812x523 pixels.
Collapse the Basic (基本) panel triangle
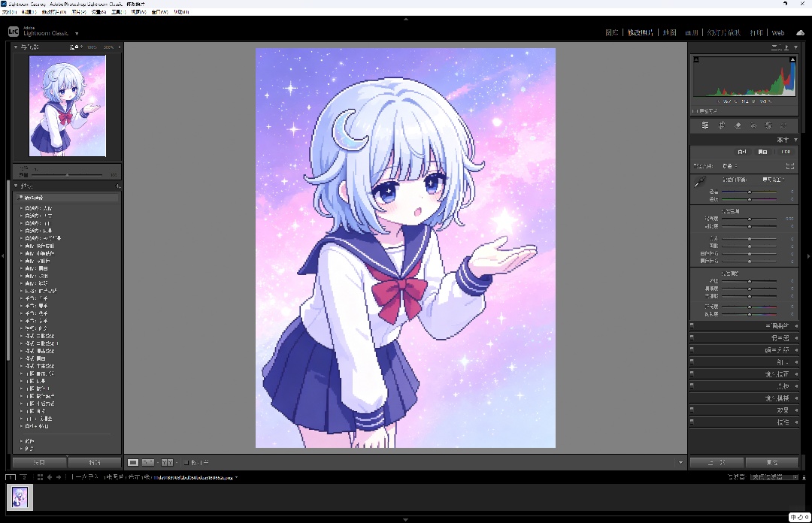[x=796, y=140]
